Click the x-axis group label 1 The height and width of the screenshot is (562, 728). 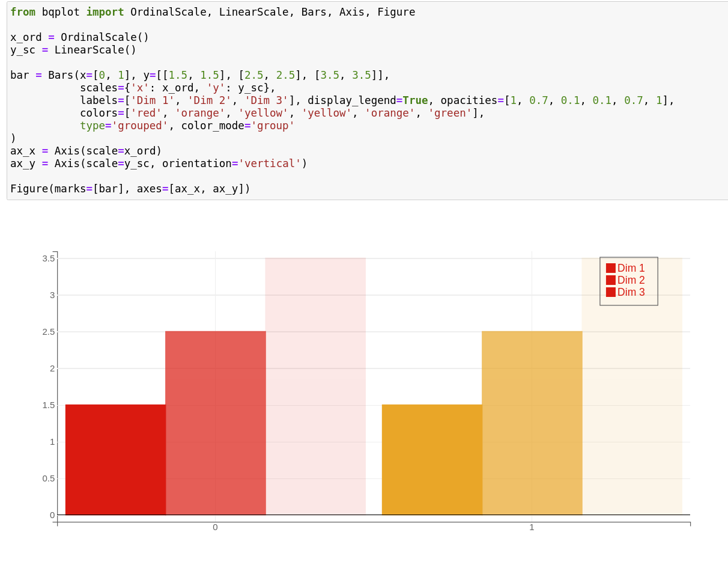(x=531, y=527)
